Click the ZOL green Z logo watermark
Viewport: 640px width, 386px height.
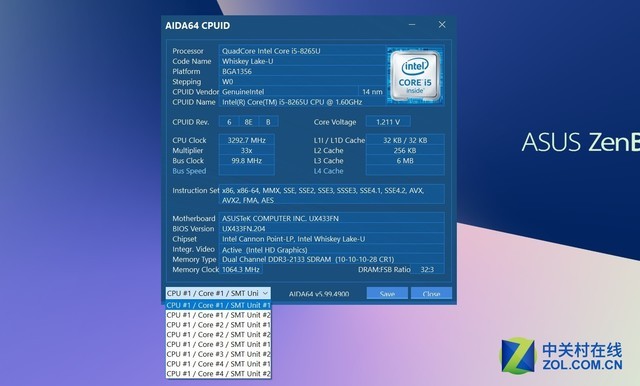point(518,355)
